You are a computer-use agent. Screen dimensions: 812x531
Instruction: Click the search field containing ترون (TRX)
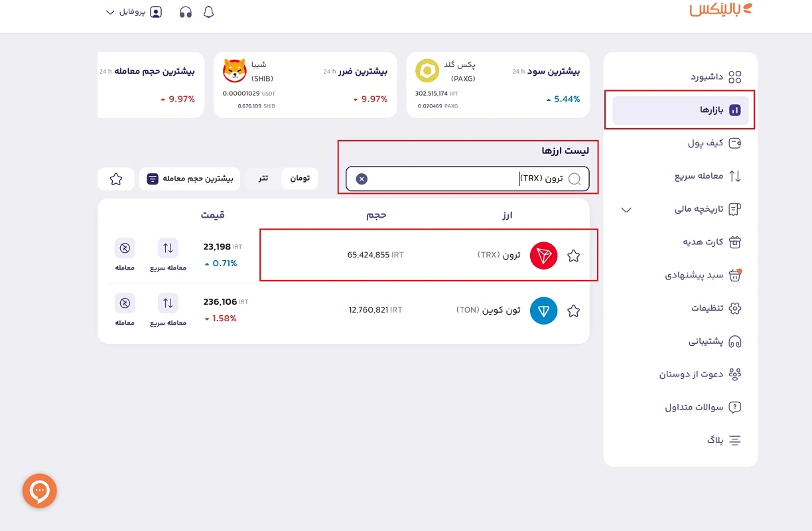(x=467, y=179)
